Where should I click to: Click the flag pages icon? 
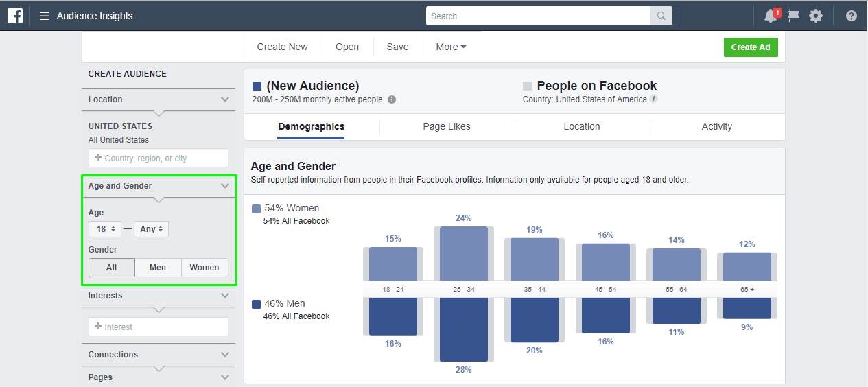(x=794, y=16)
